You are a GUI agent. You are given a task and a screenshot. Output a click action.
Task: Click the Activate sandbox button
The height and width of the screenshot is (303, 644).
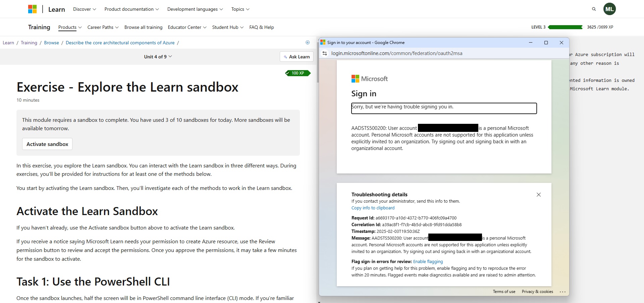click(47, 144)
